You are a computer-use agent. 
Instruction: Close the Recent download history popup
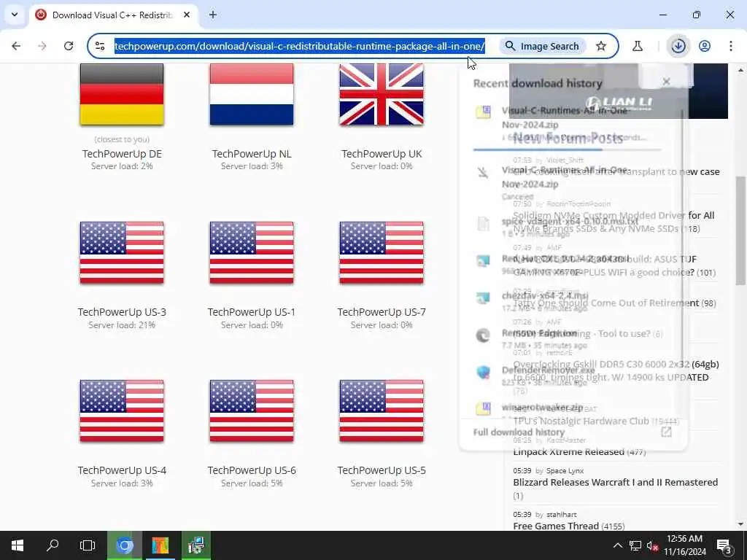[667, 82]
